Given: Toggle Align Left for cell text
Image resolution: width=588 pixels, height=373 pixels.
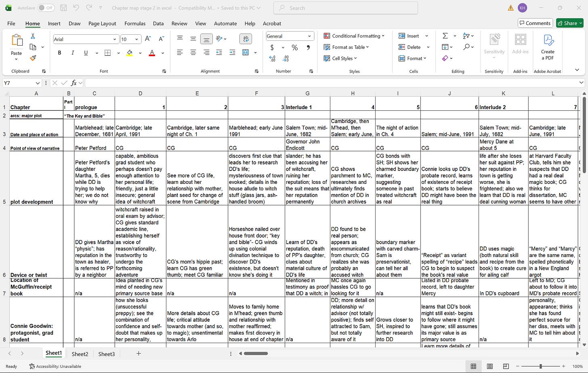Looking at the screenshot, I should (180, 53).
